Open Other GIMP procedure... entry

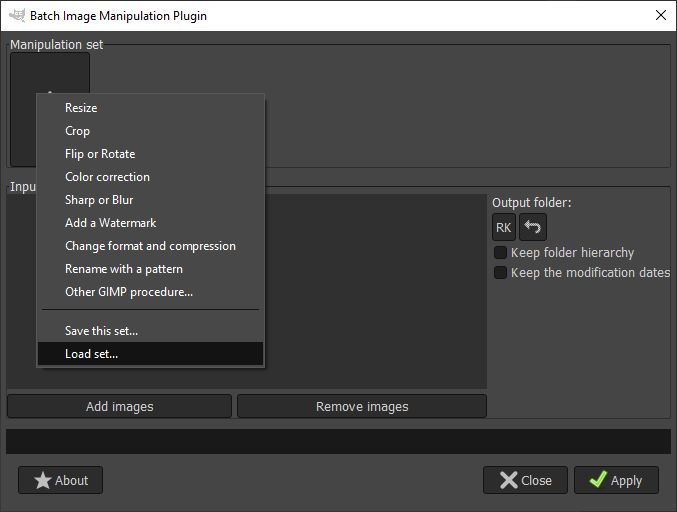[x=129, y=292]
